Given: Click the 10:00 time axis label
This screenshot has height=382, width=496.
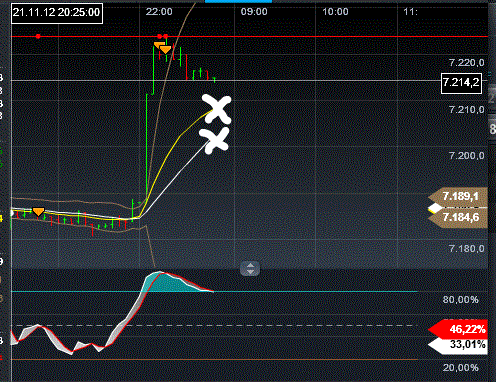Looking at the screenshot, I should [335, 12].
